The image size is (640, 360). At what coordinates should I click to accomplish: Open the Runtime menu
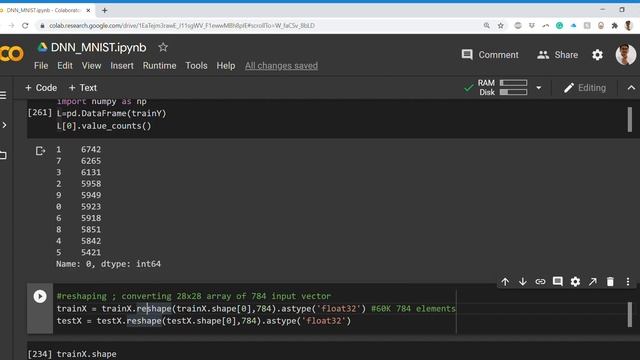[160, 66]
